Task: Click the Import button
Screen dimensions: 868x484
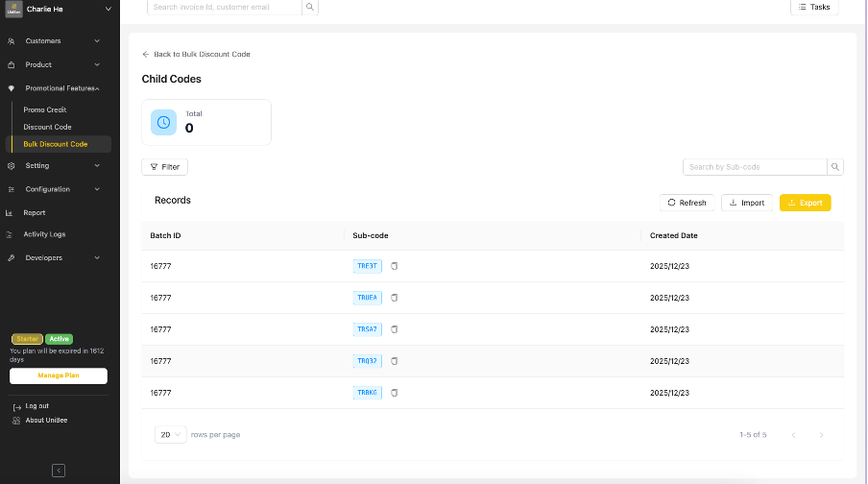Action: pos(747,203)
